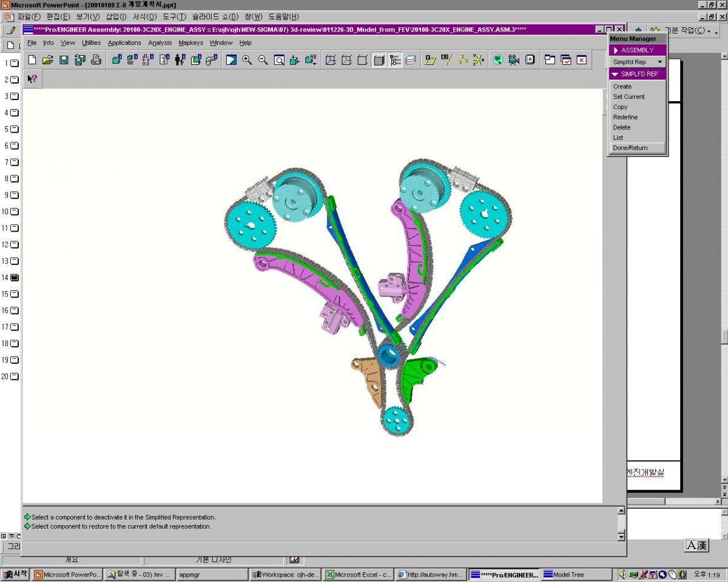Activate the context help pointer icon
The image size is (728, 582).
(32, 78)
